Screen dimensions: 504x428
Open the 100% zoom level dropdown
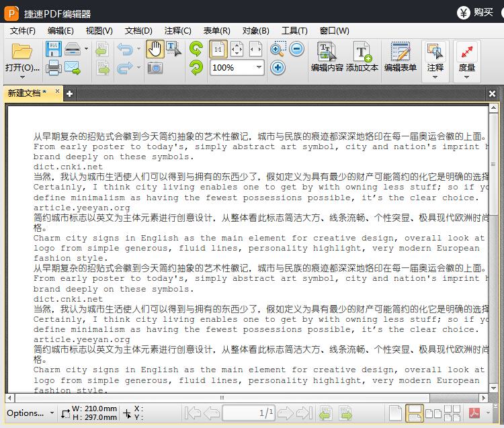click(259, 67)
